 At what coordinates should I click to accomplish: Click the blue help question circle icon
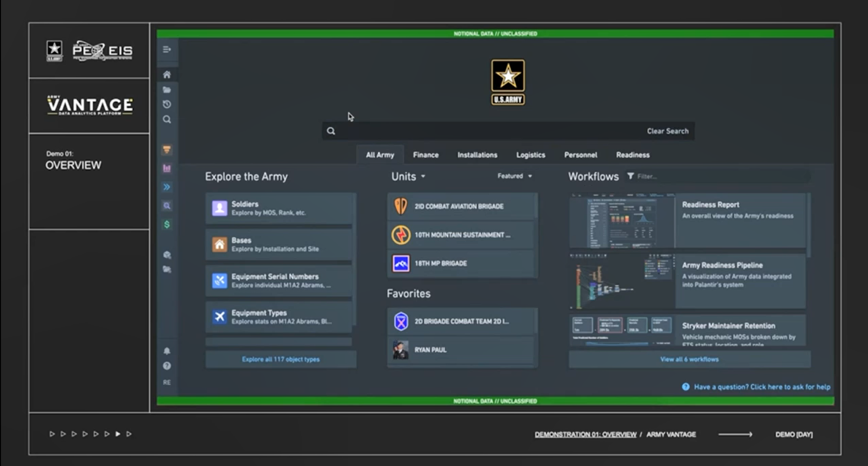(686, 387)
